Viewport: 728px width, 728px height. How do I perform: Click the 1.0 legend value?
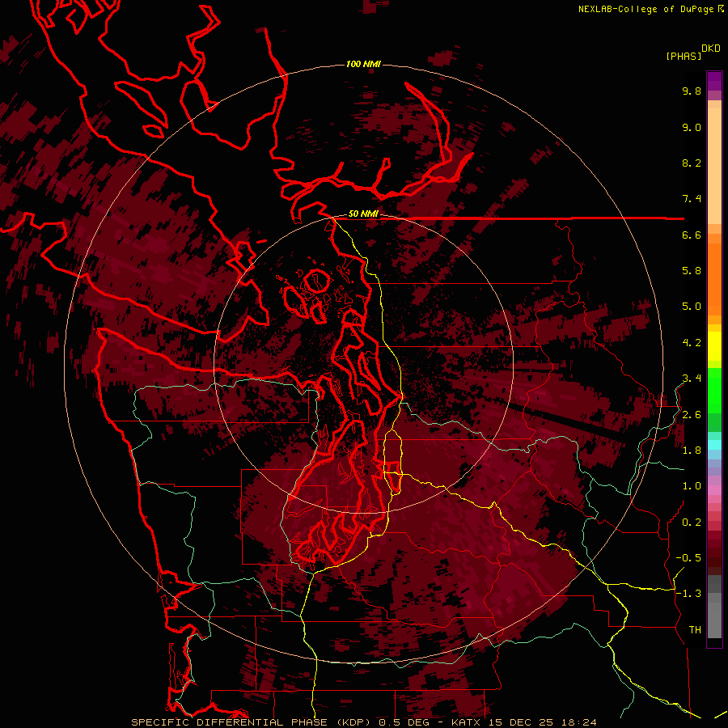[x=692, y=487]
